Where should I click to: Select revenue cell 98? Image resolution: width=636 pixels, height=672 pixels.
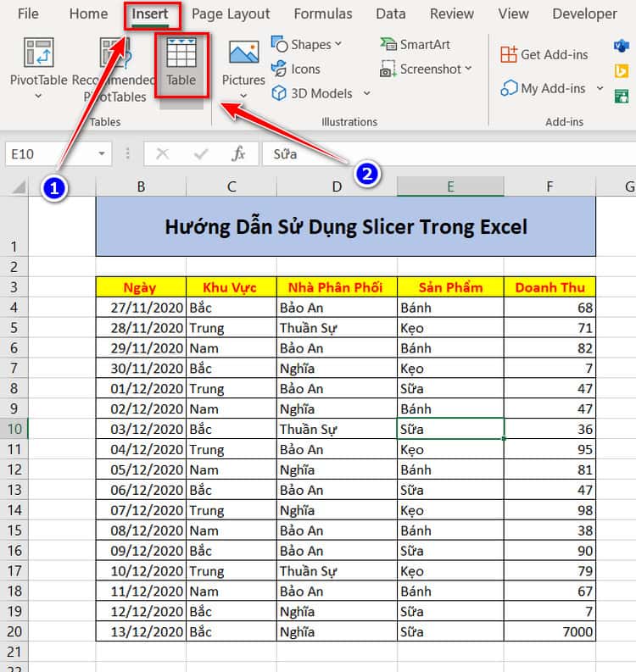(550, 510)
